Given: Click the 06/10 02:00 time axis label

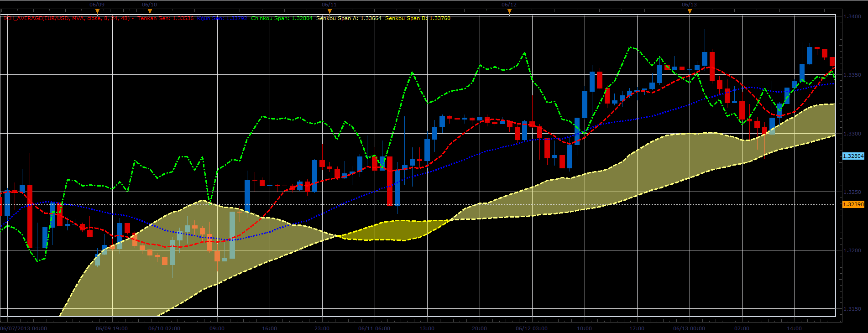Looking at the screenshot, I should tap(164, 328).
